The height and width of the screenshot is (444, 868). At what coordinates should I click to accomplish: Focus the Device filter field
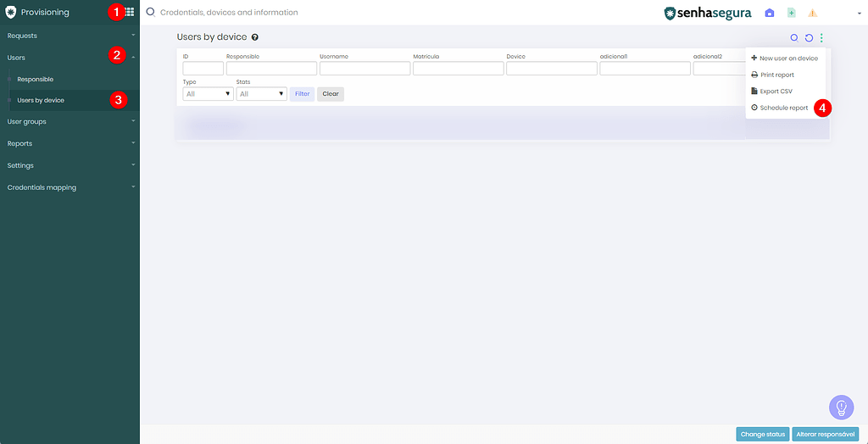(552, 68)
